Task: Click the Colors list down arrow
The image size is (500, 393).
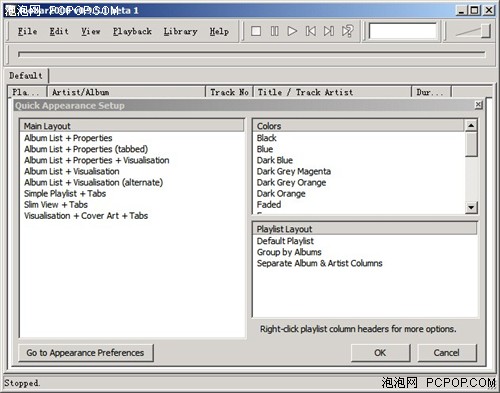Action: click(x=471, y=207)
